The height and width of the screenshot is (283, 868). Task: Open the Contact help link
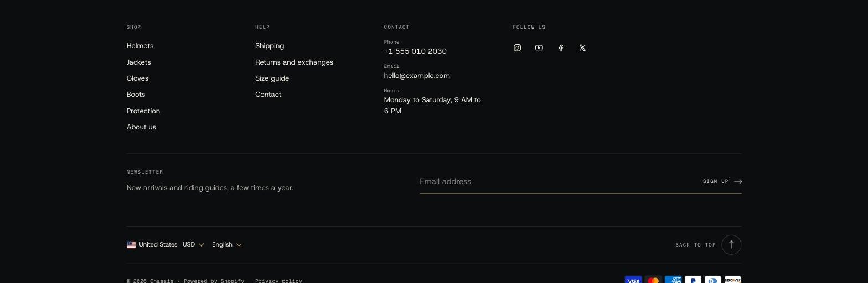(268, 95)
